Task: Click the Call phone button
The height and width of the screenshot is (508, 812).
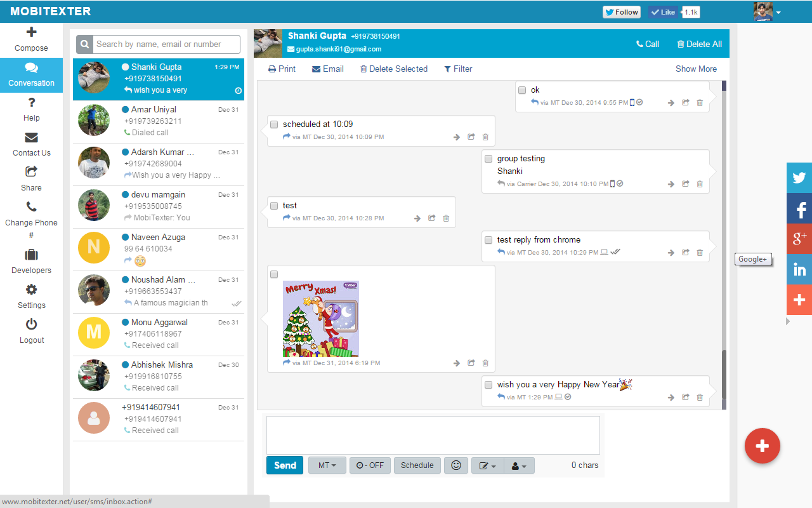Action: pyautogui.click(x=648, y=44)
